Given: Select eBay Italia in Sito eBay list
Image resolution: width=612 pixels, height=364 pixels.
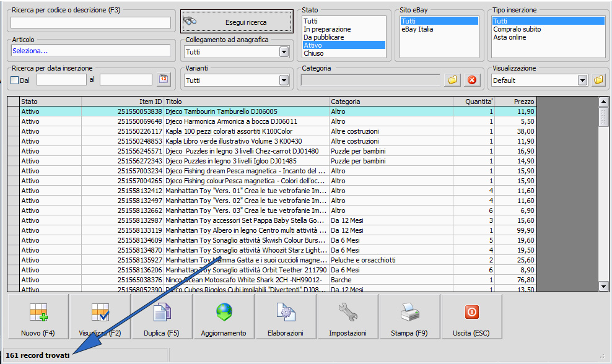Looking at the screenshot, I should (439, 29).
